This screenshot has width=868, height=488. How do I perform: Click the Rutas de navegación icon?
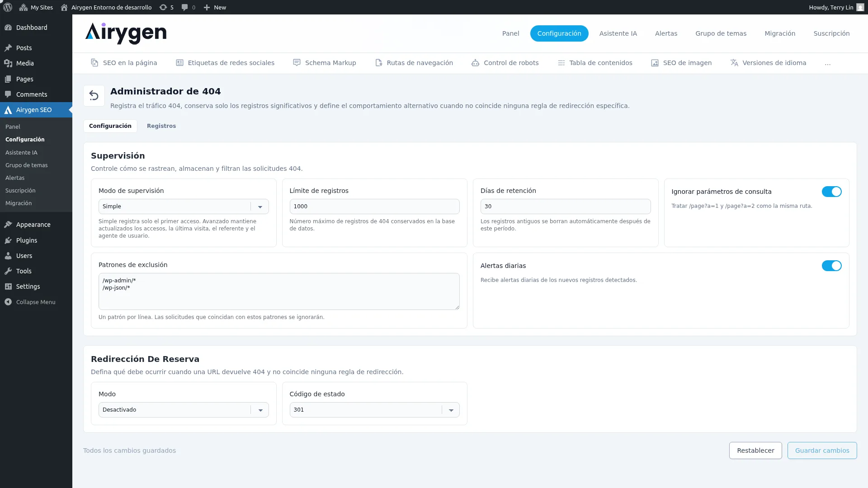[379, 63]
